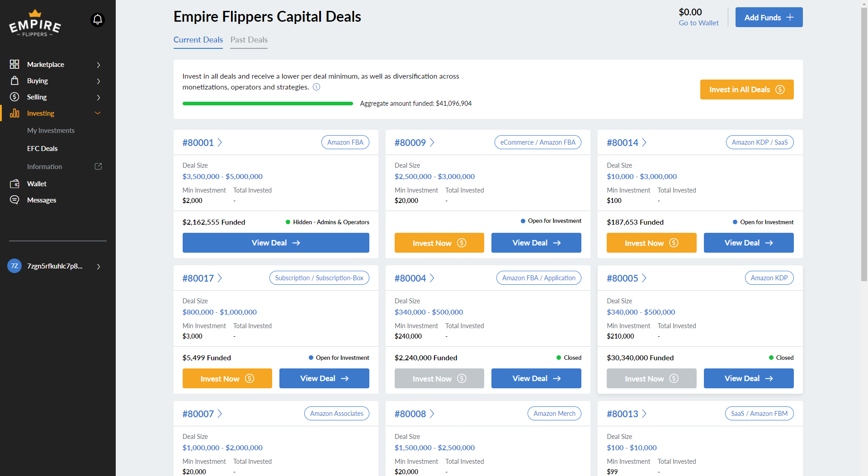Open Information in the sidebar
This screenshot has height=476, width=868.
pyautogui.click(x=44, y=166)
